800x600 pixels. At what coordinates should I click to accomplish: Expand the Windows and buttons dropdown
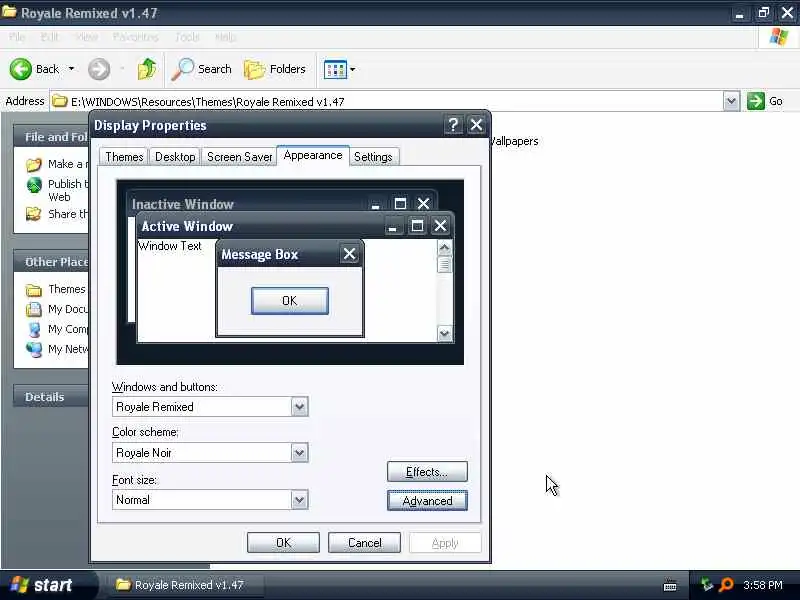(x=299, y=407)
